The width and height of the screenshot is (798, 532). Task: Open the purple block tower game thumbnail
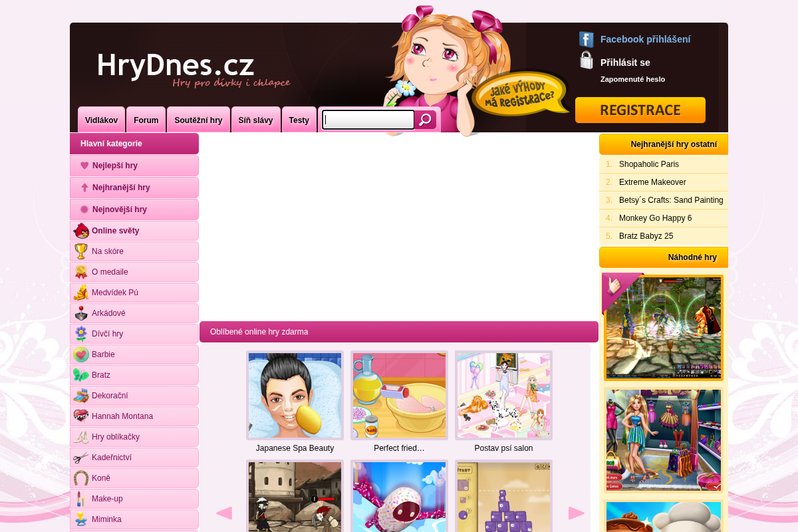click(x=503, y=496)
